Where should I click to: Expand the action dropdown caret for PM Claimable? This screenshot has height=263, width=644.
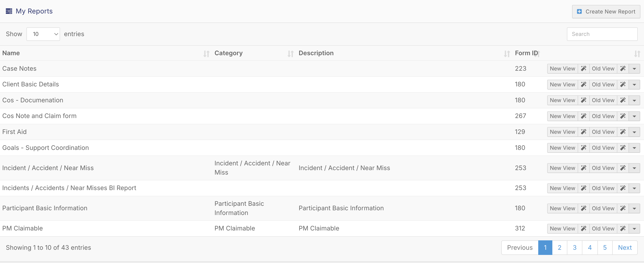634,229
